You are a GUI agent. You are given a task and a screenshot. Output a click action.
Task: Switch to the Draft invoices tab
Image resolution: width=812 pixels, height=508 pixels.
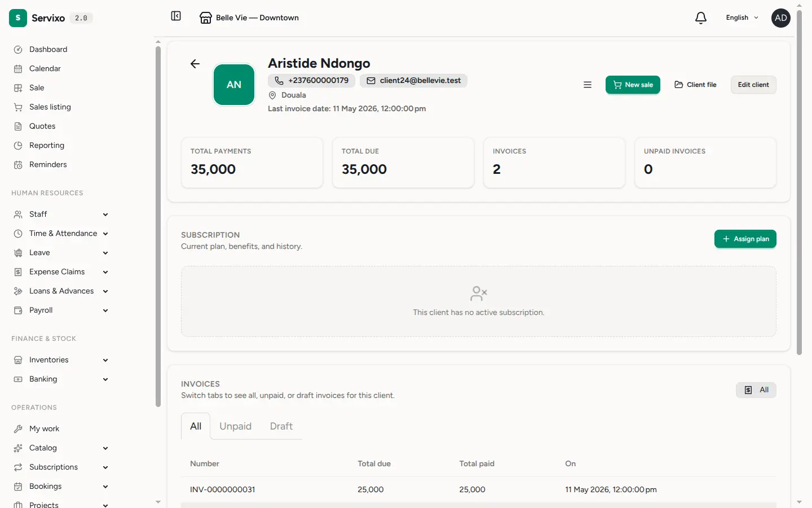tap(281, 426)
